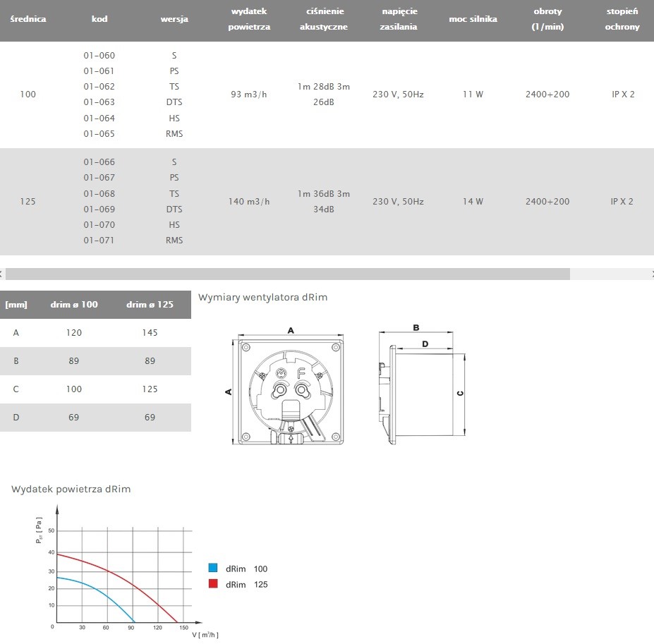This screenshot has height=644, width=654.
Task: Click code 01-065
Action: click(x=99, y=133)
